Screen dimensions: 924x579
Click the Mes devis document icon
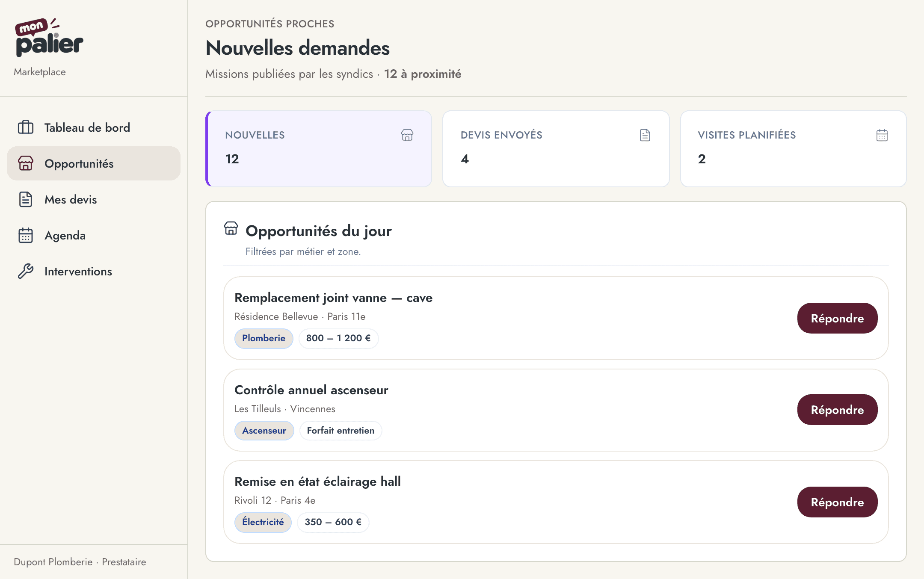click(26, 199)
